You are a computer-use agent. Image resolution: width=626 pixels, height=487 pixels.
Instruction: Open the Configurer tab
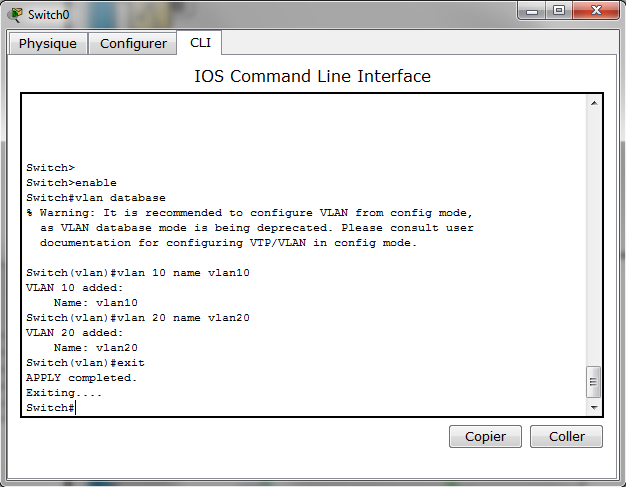pos(133,44)
